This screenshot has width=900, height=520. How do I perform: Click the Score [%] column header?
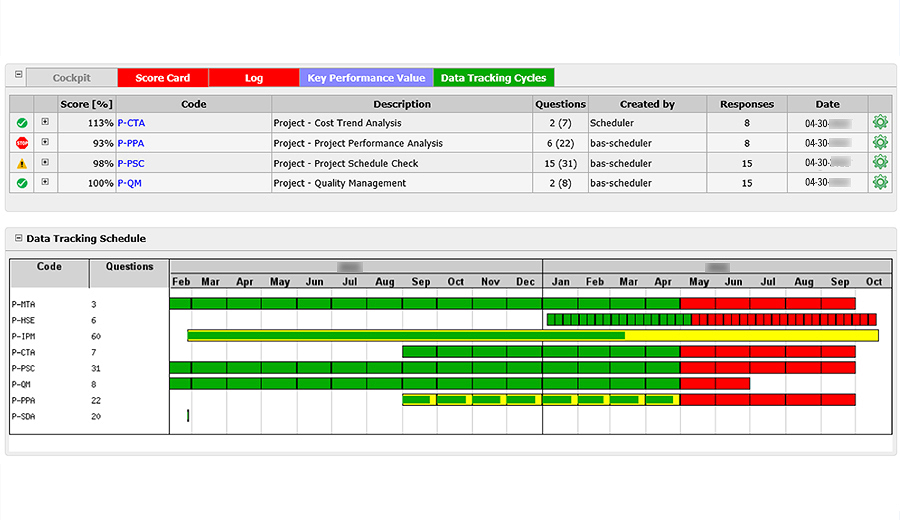click(85, 104)
